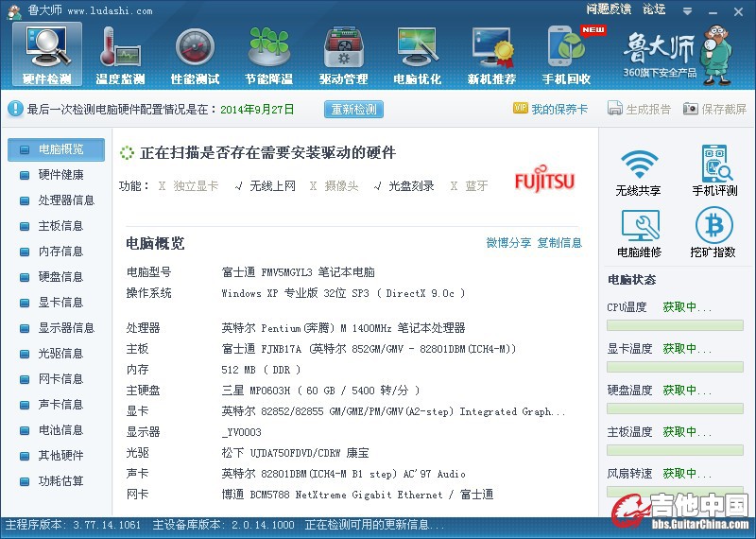Viewport: 756px width, 539px height.
Task: Open the 挖矿指数 bitcoin mining index
Action: click(713, 234)
